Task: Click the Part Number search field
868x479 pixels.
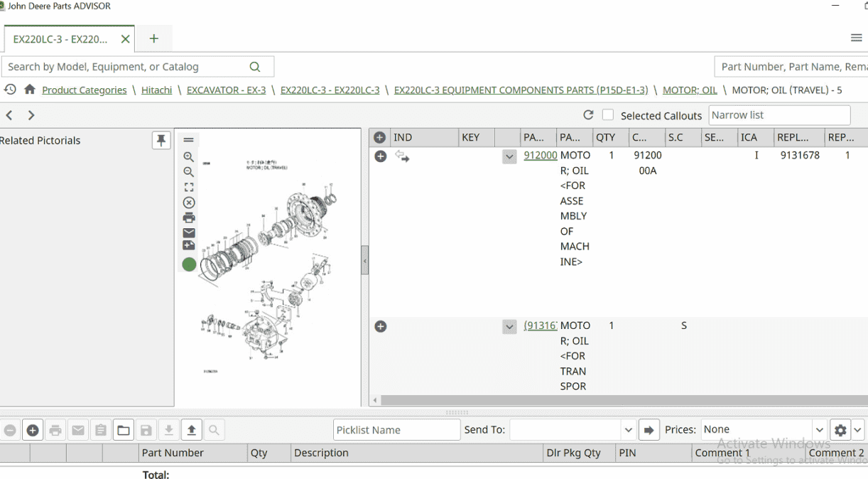Action: point(791,67)
